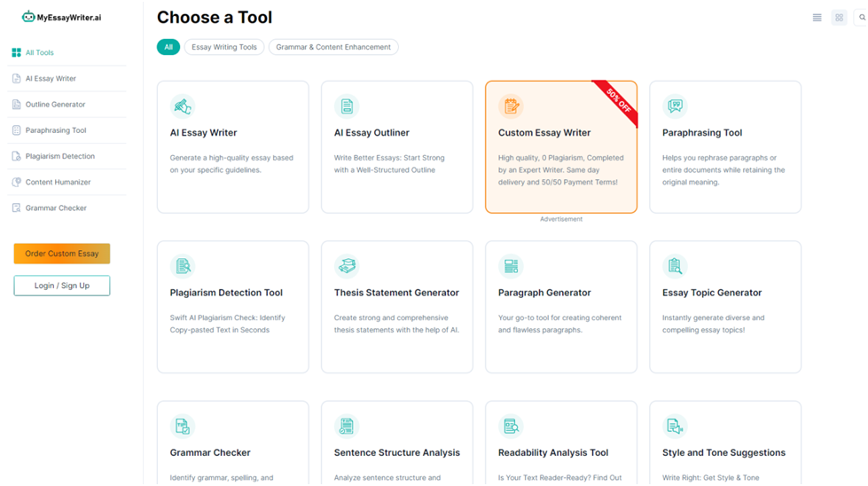
Task: Click the Style and Tone Suggestions card icon
Action: click(675, 427)
